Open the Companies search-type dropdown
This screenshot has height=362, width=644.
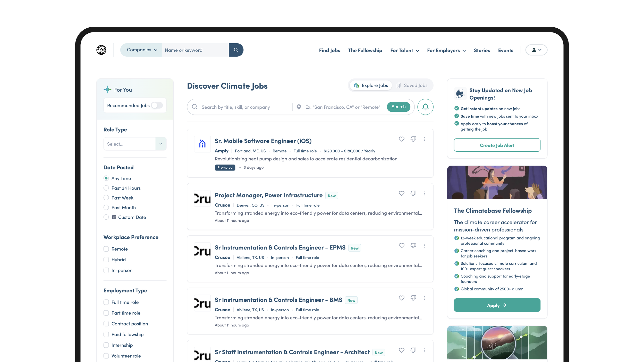coord(141,50)
